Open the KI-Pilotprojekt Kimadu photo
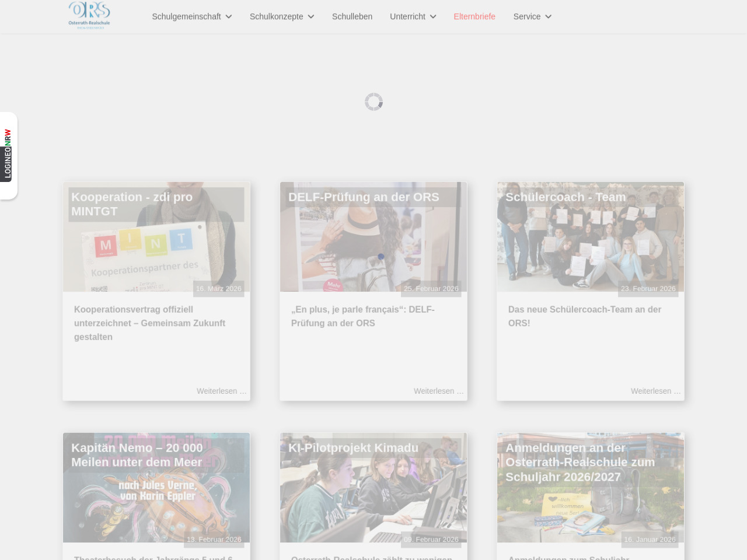The width and height of the screenshot is (747, 560). click(373, 502)
